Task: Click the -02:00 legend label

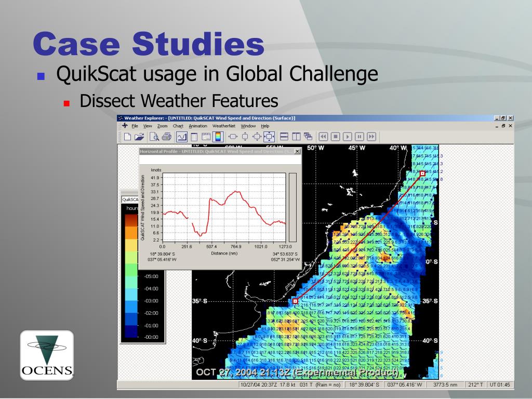Action: point(151,313)
